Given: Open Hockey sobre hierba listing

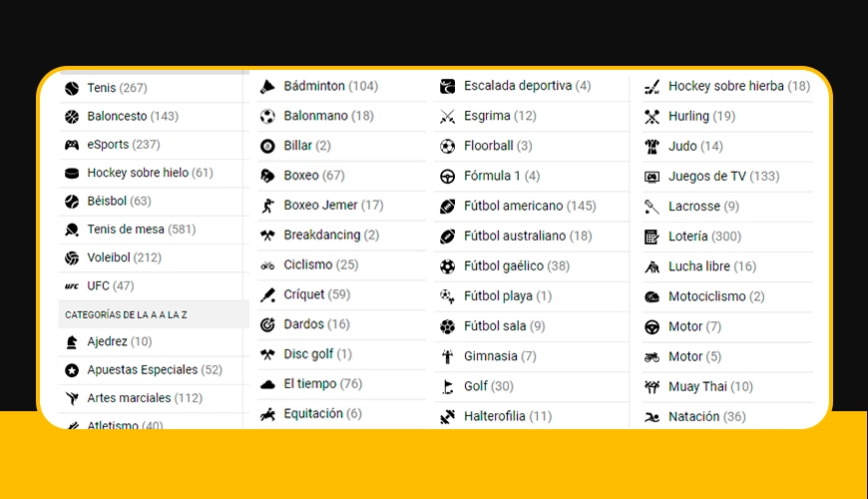Looking at the screenshot, I should point(727,87).
